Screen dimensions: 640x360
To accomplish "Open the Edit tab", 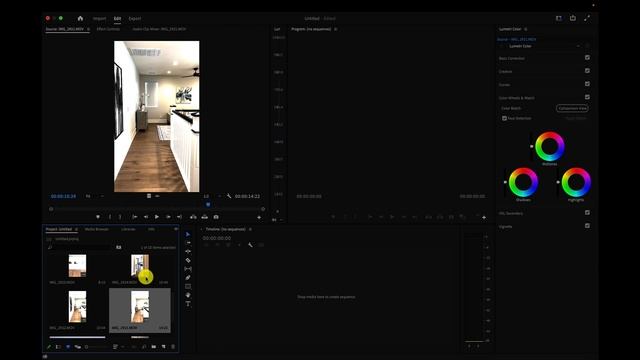I will pos(117,18).
